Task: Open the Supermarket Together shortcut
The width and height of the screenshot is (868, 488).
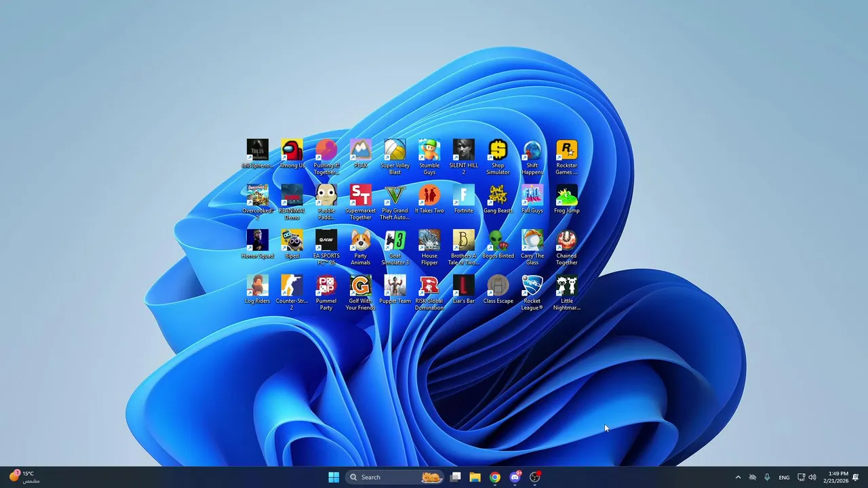Action: 360,202
